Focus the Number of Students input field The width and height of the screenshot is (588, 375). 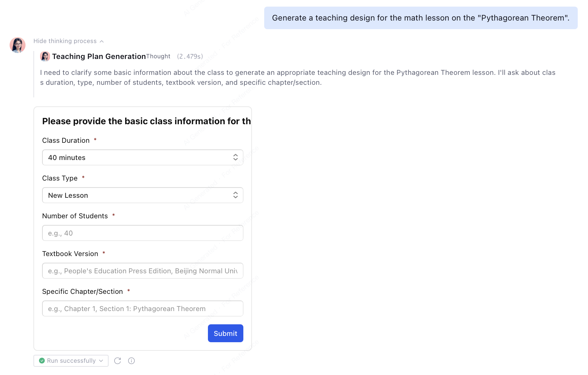point(143,233)
